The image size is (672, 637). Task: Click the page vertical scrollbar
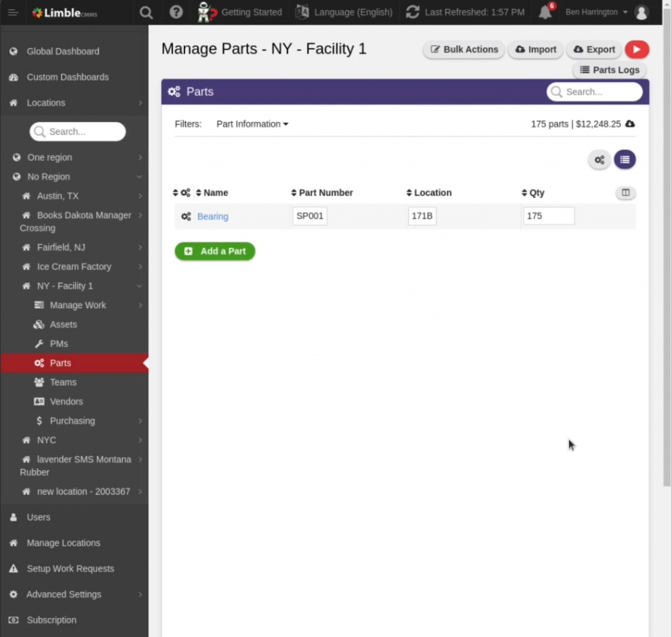point(667,246)
